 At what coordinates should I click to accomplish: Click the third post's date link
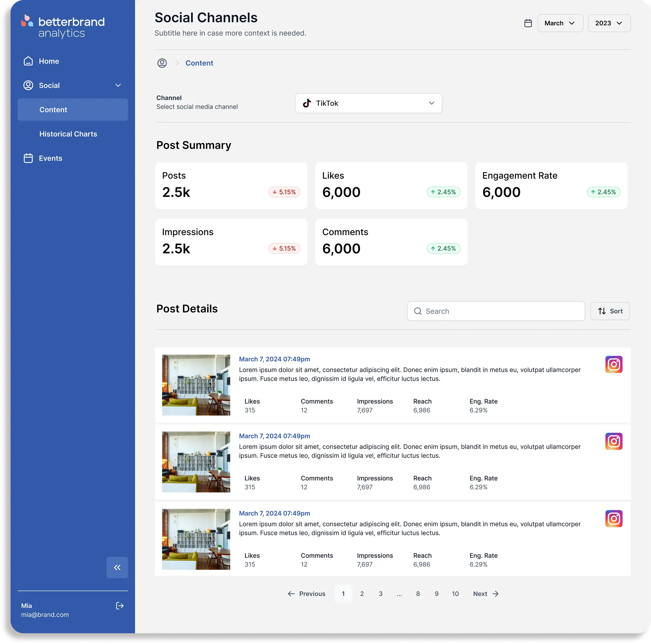point(275,514)
